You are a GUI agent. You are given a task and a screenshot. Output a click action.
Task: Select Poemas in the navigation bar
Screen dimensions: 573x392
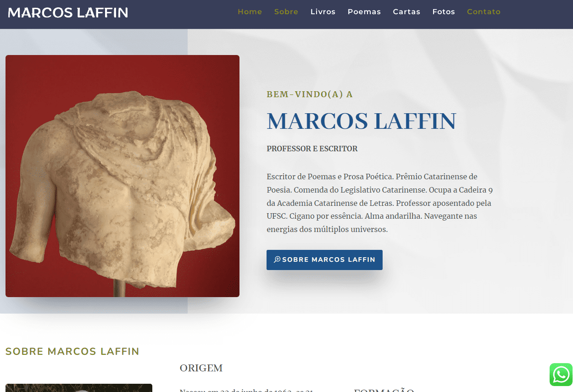[x=364, y=12]
